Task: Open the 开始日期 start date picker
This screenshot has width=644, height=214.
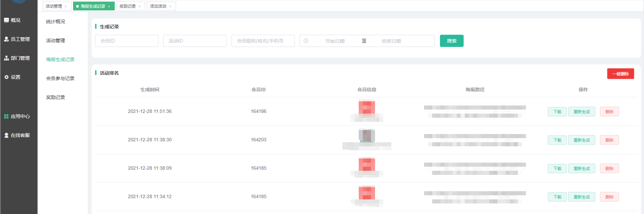Action: [335, 41]
